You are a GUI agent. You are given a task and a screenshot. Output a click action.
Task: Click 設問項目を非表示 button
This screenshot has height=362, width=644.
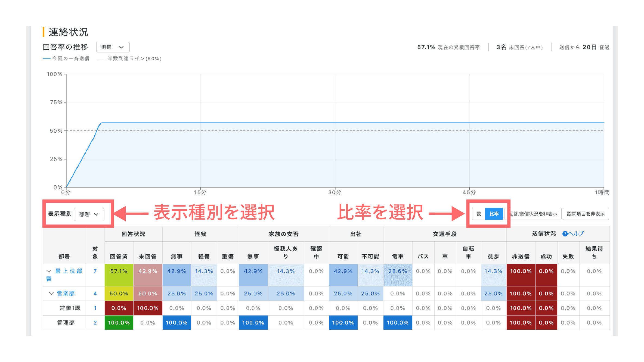tap(586, 214)
